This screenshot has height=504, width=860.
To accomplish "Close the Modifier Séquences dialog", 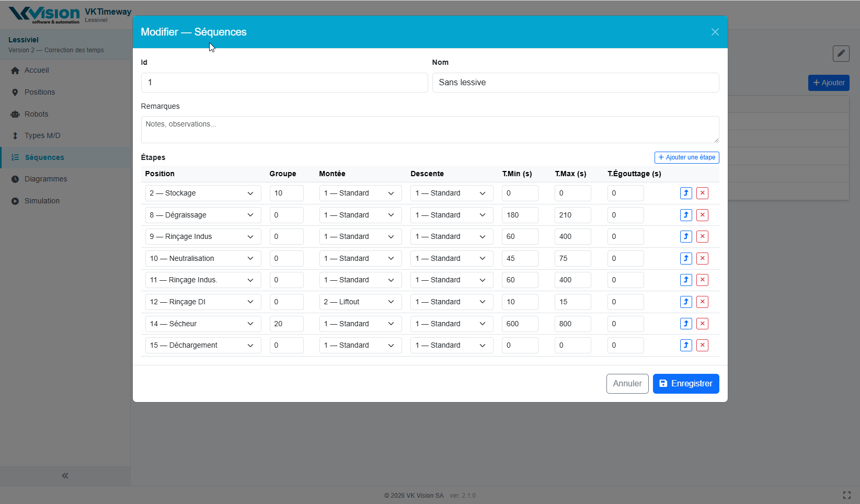I will [715, 32].
